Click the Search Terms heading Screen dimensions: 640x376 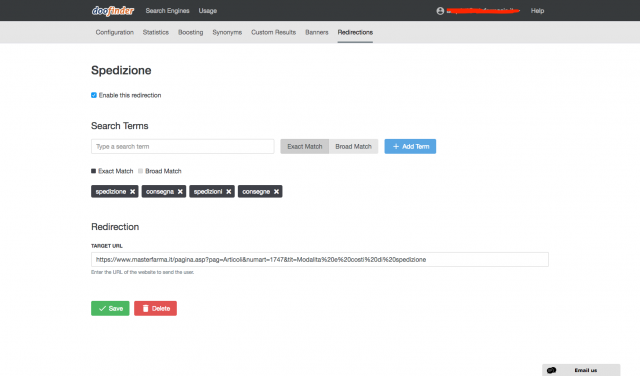click(120, 126)
